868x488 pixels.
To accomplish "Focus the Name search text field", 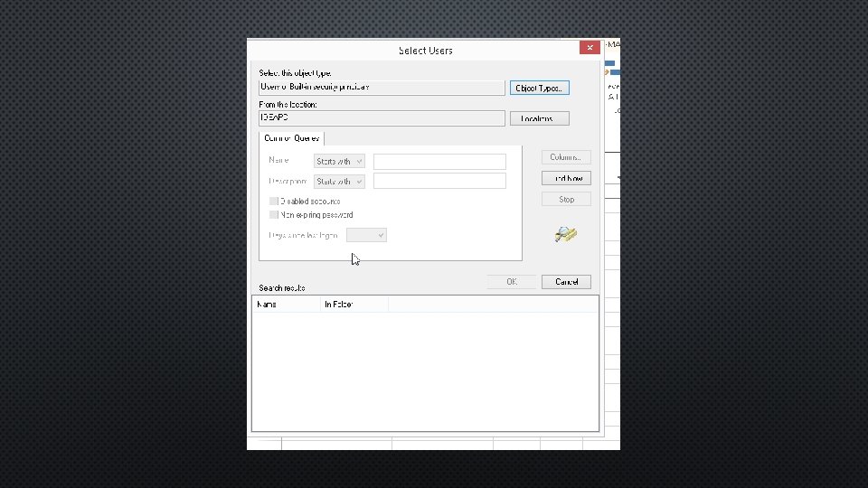I will click(x=439, y=161).
